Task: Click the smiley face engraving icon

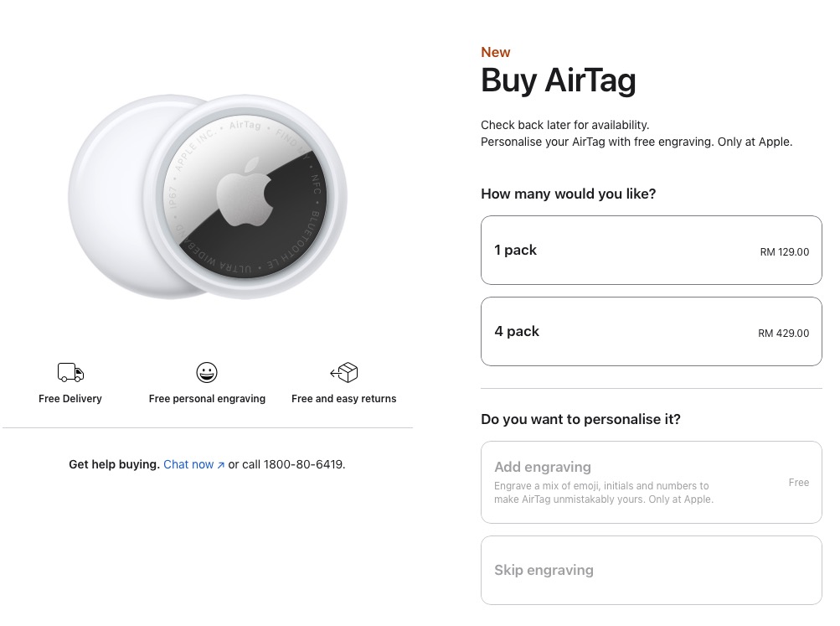Action: point(206,372)
